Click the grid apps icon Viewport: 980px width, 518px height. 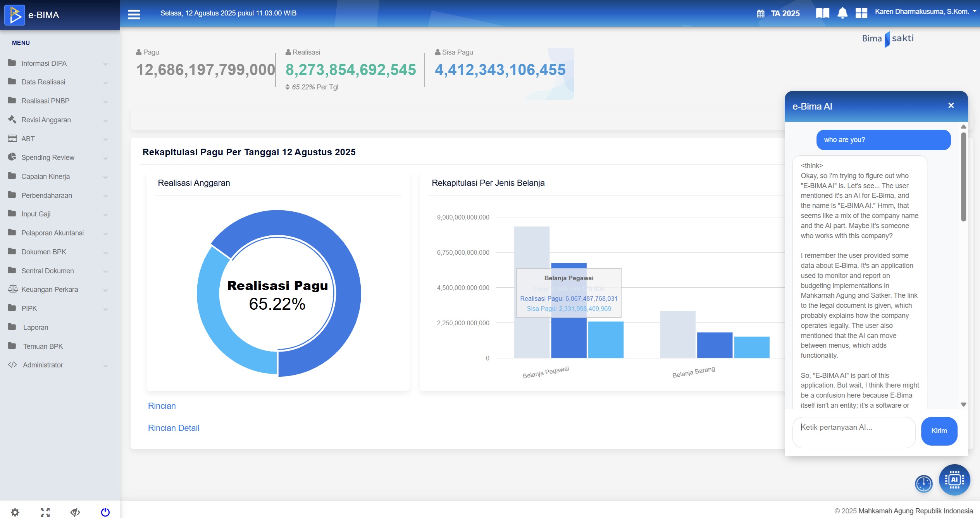(861, 13)
